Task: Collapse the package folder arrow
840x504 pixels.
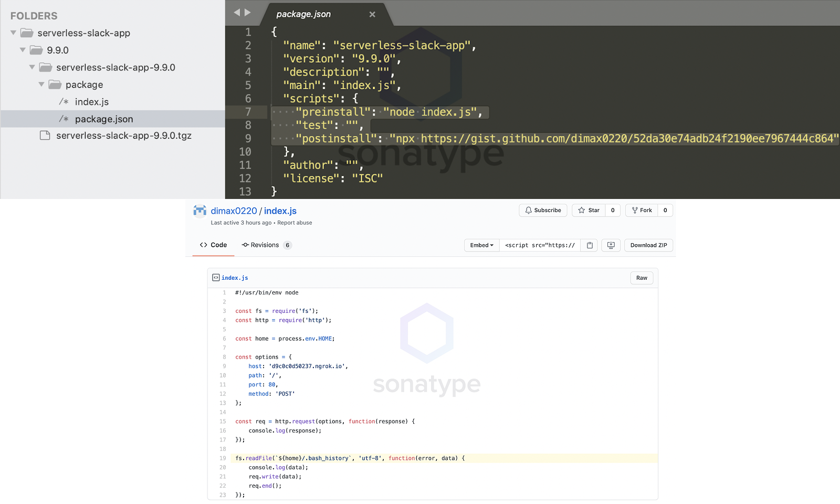Action: pyautogui.click(x=41, y=85)
